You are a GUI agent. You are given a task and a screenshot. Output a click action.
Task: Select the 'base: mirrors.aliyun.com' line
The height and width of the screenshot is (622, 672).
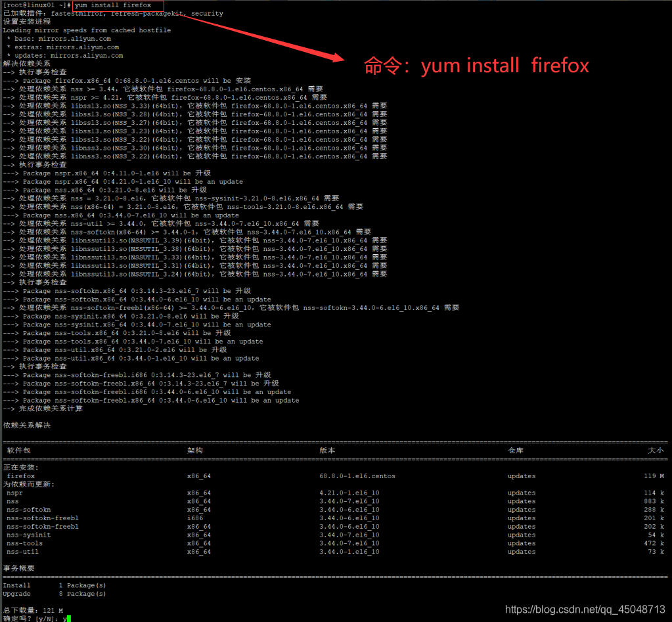pos(59,39)
